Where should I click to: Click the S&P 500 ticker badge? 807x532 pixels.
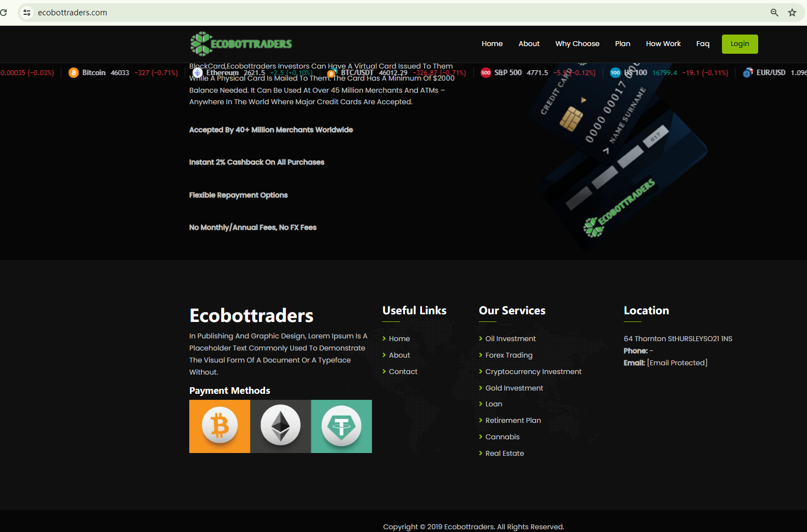486,72
